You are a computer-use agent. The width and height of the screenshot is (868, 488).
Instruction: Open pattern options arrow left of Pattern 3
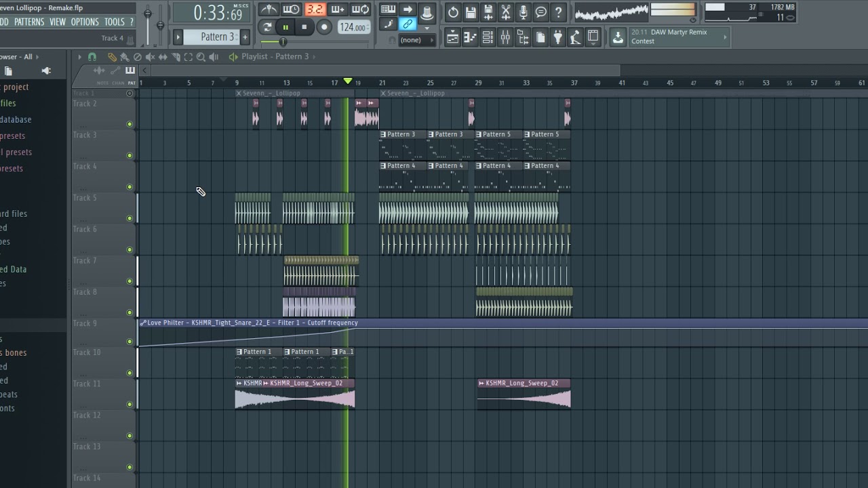tap(178, 37)
